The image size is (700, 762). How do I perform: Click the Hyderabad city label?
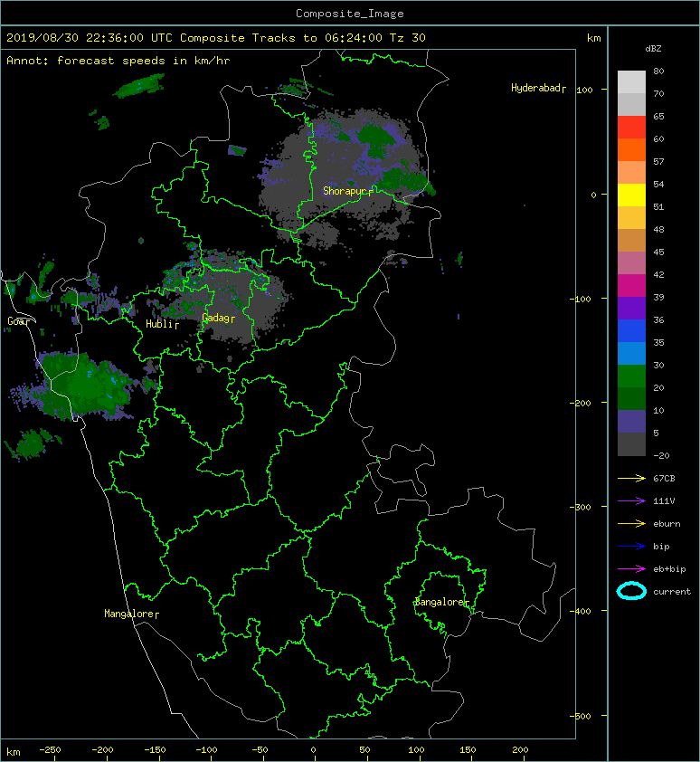538,88
